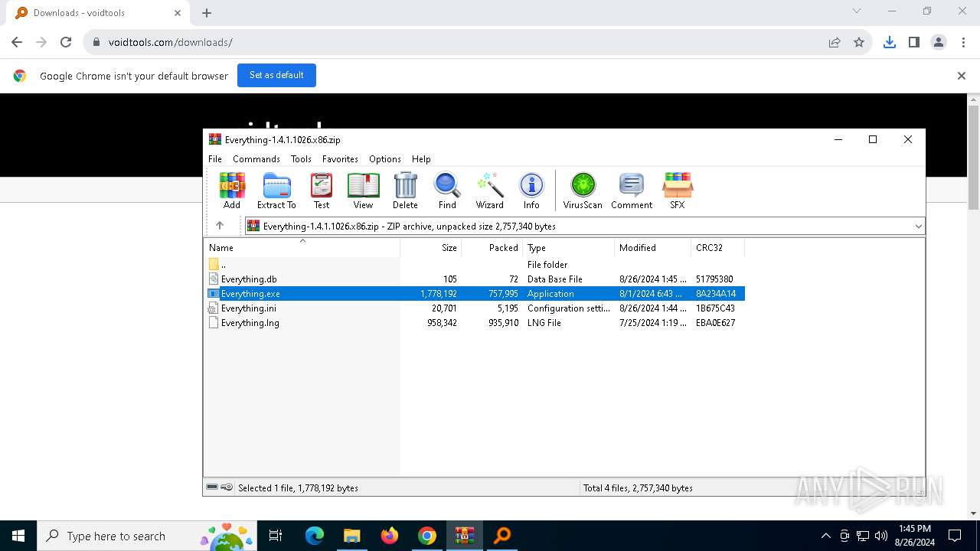This screenshot has width=980, height=551.
Task: Sort by Modified column header
Action: (x=653, y=248)
